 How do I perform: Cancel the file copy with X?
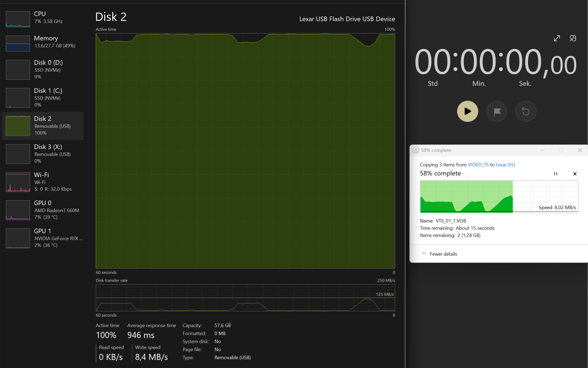(575, 174)
